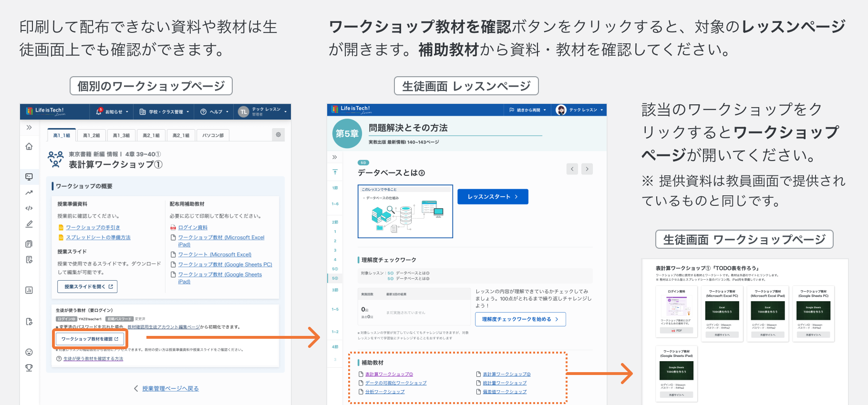
Task: Go back via 授業管理ページへ戻る link
Action: 170,388
